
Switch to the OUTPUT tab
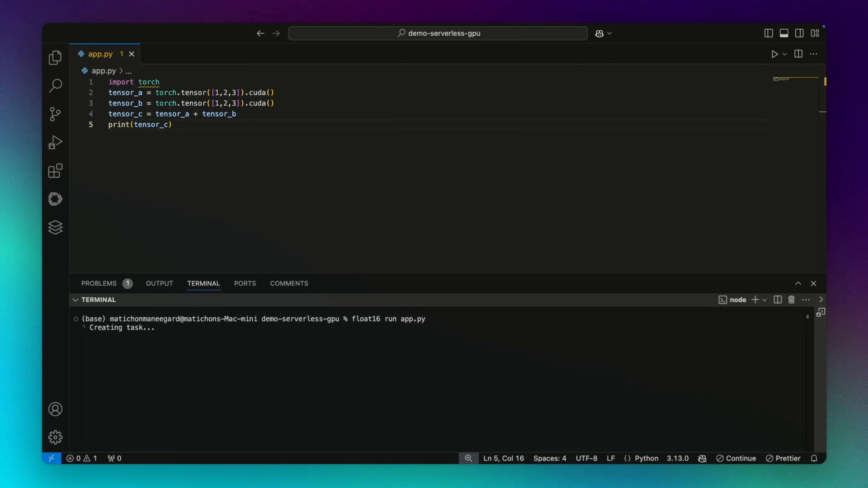(159, 283)
